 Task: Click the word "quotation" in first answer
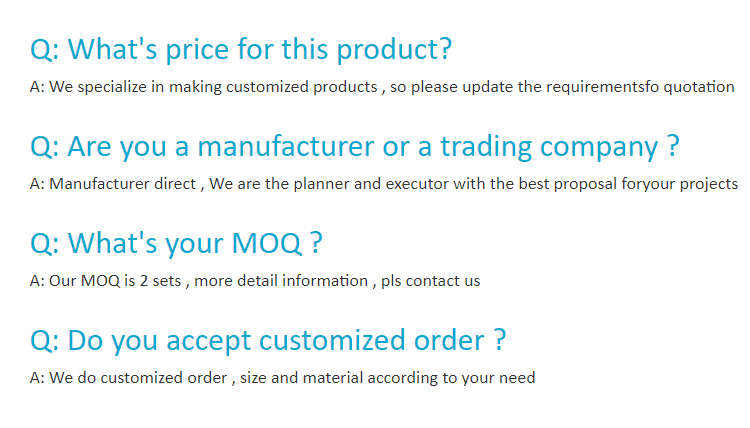coord(698,87)
